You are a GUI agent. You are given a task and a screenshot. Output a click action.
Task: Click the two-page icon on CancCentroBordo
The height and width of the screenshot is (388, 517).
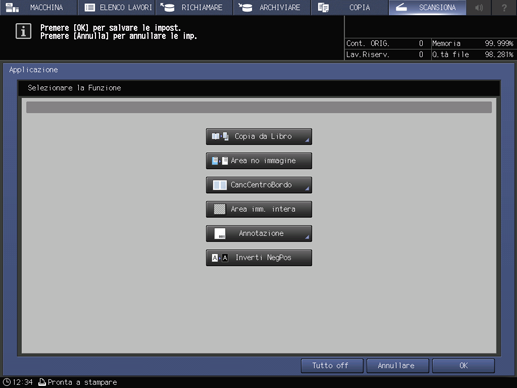220,185
